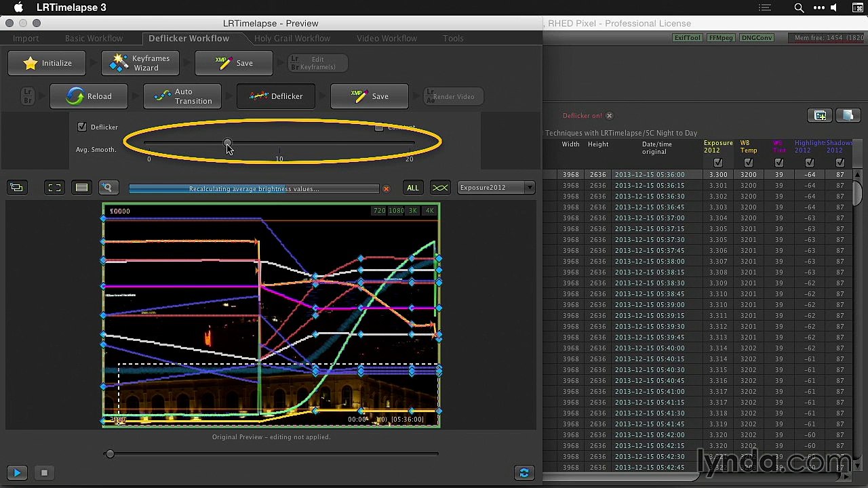
Task: Toggle the Exposure 2012 column checkbox
Action: 718,163
